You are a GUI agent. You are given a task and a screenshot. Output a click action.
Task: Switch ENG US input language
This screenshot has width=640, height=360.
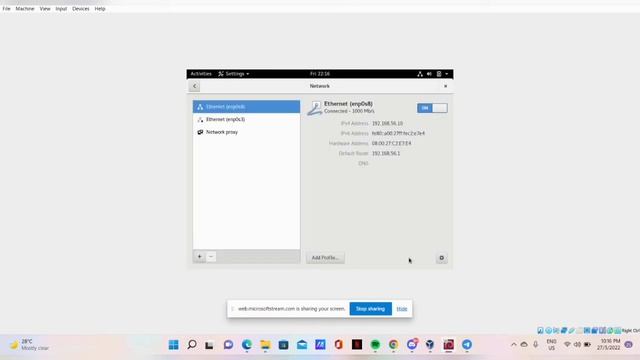[551, 345]
